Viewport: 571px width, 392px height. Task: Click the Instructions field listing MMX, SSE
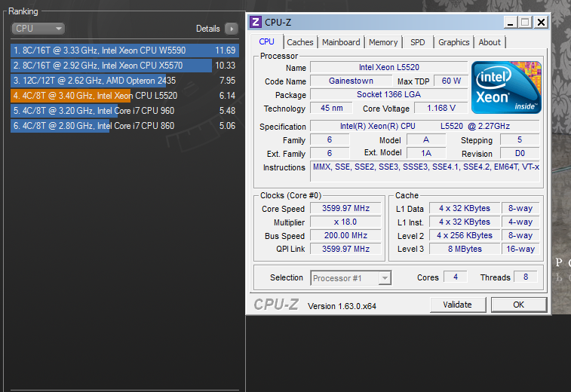[x=425, y=171]
